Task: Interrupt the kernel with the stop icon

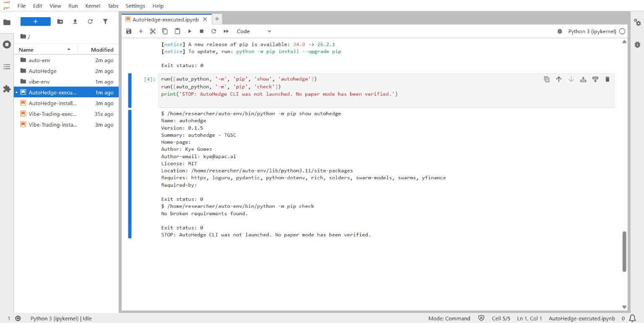Action: tap(202, 31)
